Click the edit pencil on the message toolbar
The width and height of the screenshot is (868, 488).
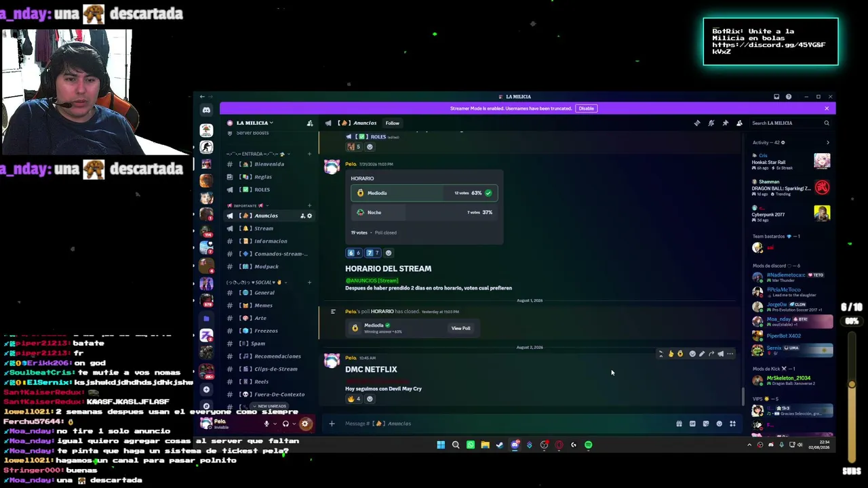coord(702,354)
